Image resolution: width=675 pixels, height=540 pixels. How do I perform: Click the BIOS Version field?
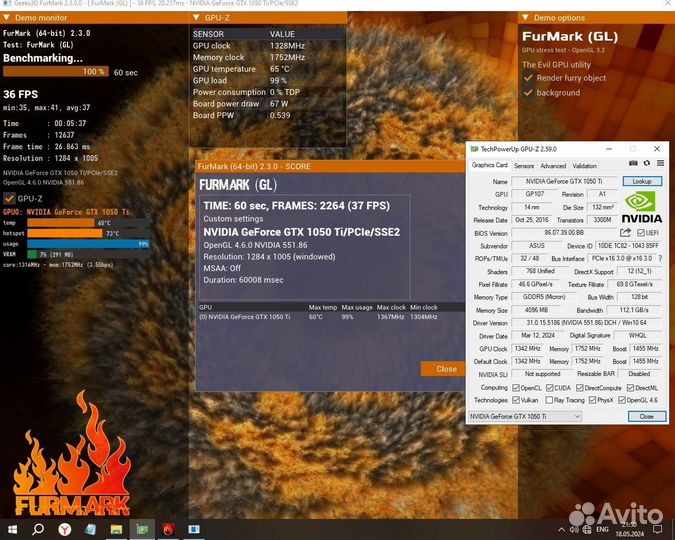pos(564,233)
